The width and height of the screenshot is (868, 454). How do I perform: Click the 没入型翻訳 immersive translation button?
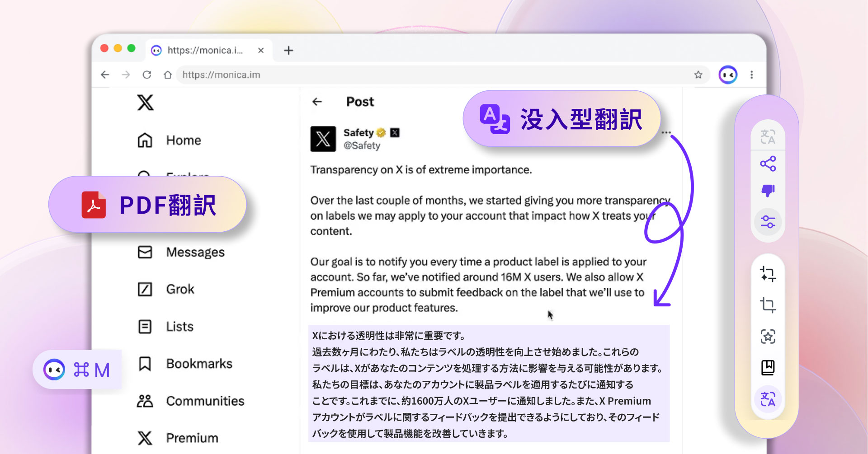click(561, 119)
